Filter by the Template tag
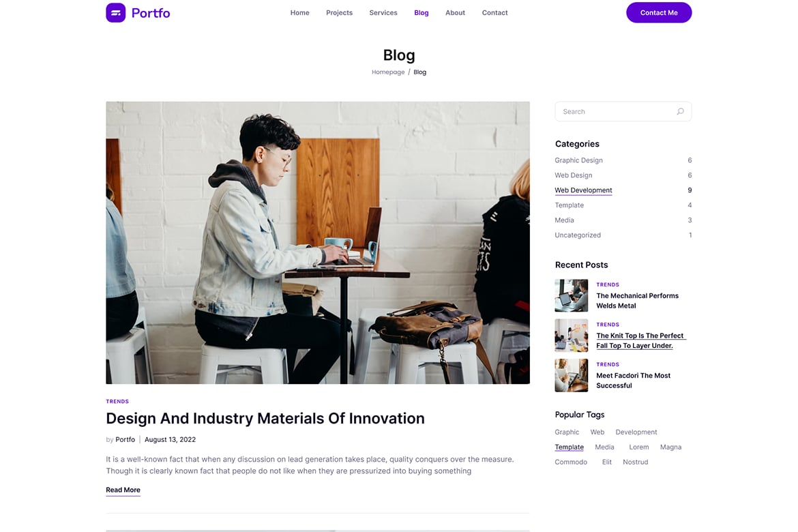 pos(569,447)
